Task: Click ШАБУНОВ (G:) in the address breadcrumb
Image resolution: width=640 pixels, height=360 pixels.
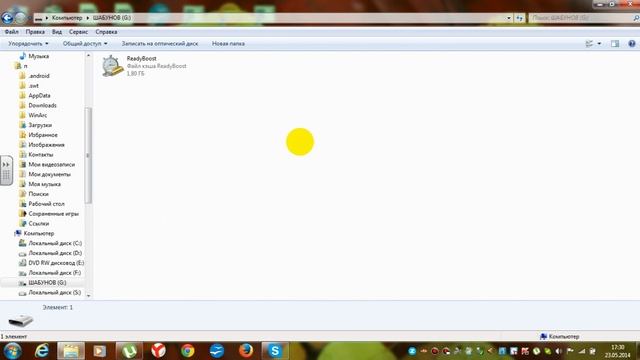Action: tap(112, 18)
